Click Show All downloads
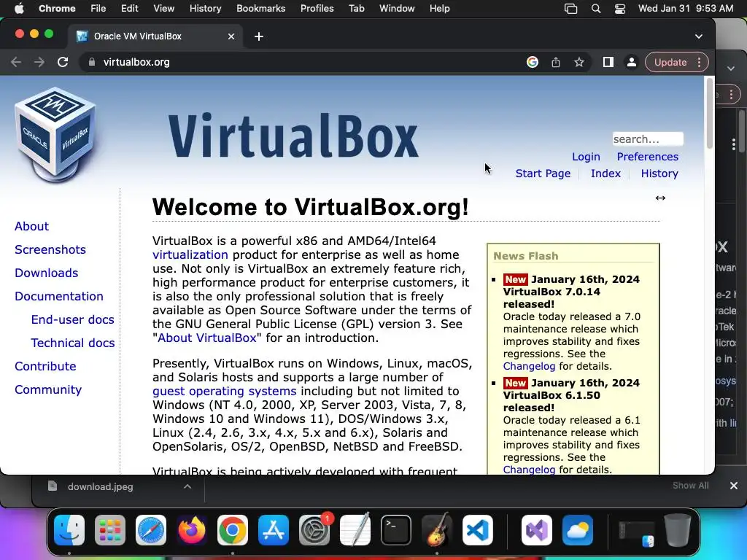This screenshot has width=747, height=560. pos(690,486)
